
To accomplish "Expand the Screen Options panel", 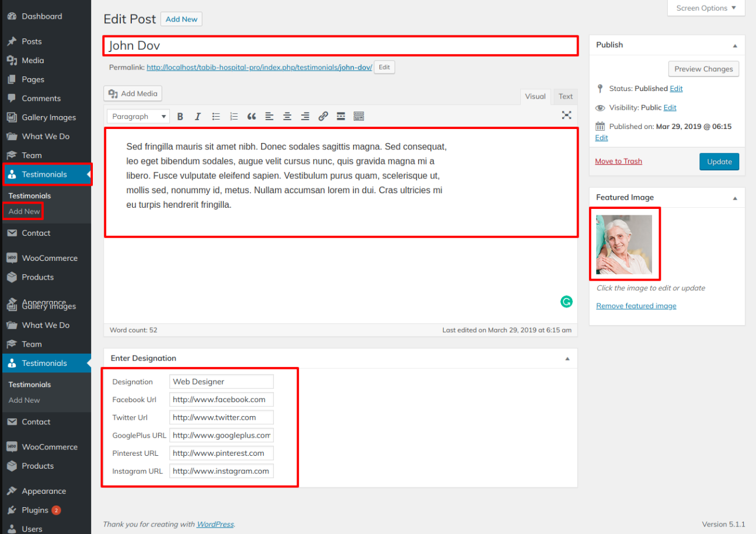I will click(706, 8).
